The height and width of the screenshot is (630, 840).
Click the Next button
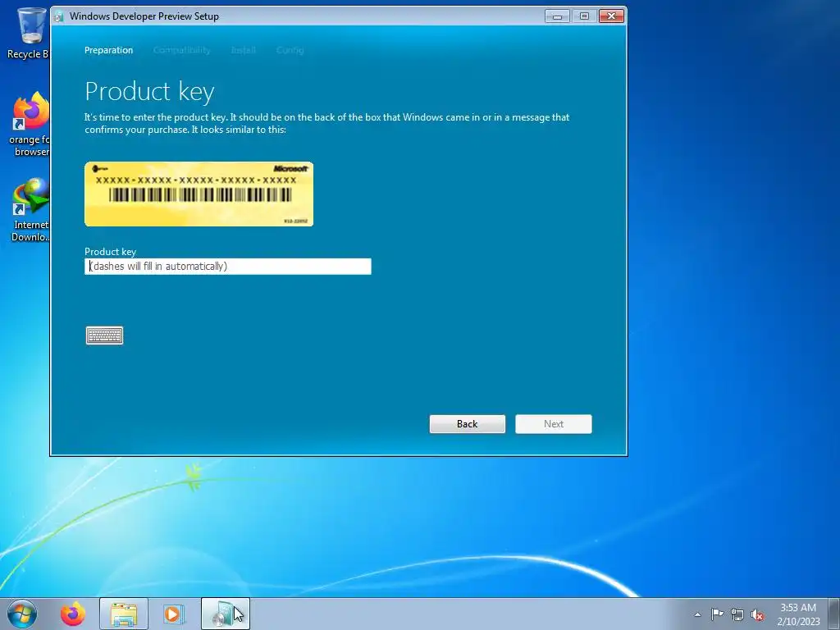[554, 424]
